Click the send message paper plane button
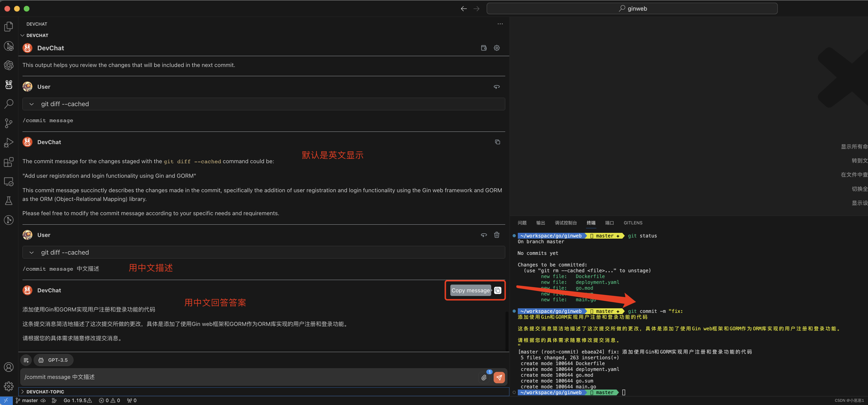 [499, 377]
